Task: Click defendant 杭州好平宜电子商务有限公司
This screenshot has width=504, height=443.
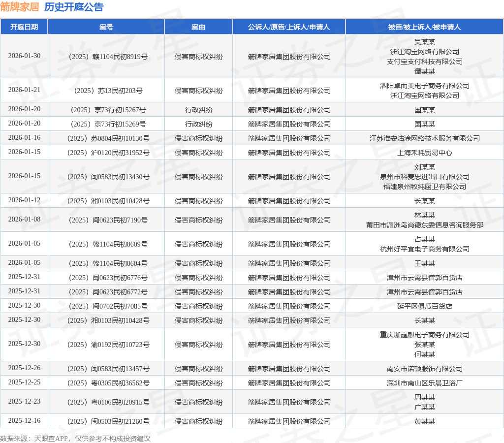Action: click(x=425, y=249)
